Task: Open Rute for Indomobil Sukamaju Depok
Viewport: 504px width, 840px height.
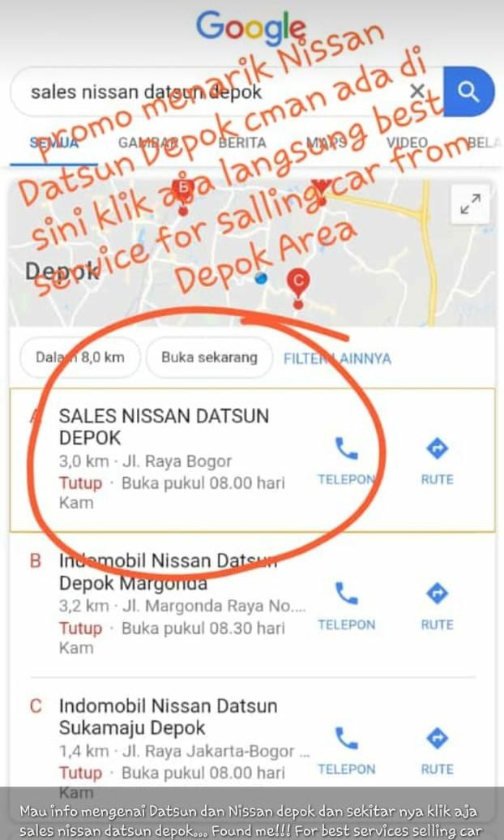Action: click(437, 750)
